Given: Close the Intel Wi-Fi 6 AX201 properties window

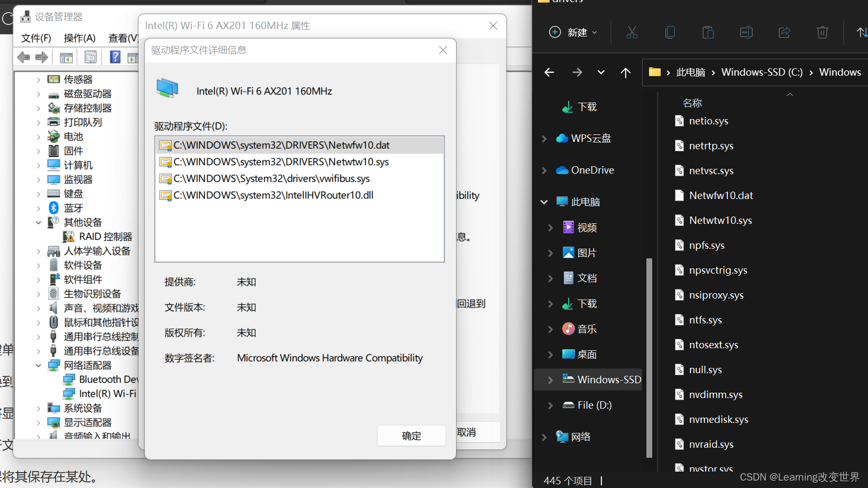Looking at the screenshot, I should (x=493, y=26).
